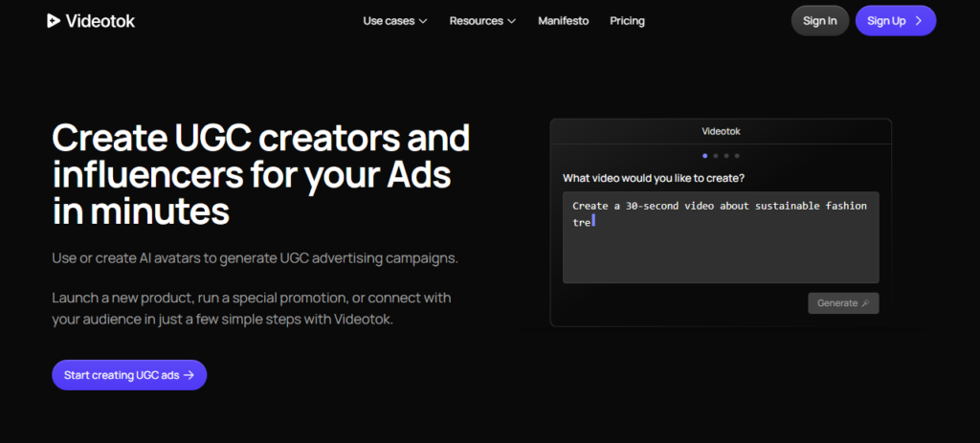Click the Videotok title in demo card

(x=721, y=131)
